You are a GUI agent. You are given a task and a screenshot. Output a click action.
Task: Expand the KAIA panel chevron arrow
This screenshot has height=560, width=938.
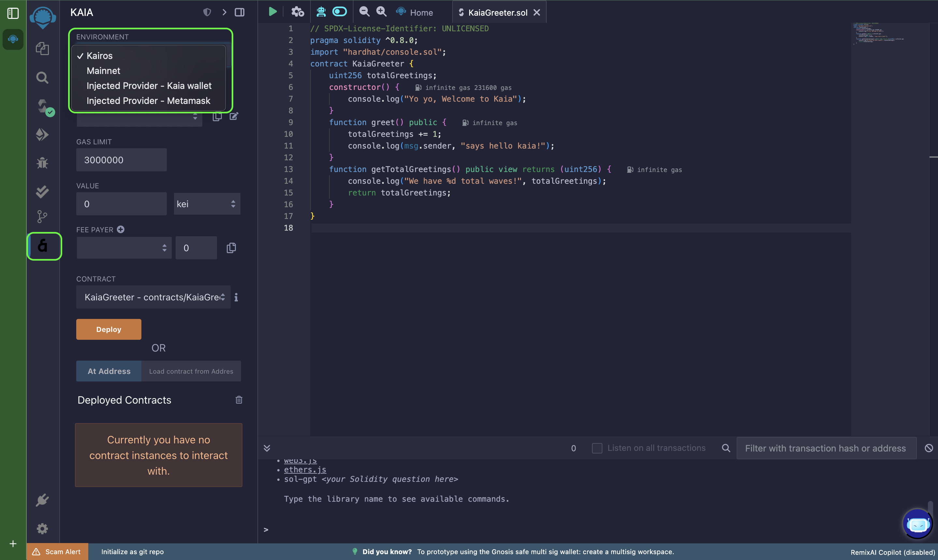(x=224, y=12)
